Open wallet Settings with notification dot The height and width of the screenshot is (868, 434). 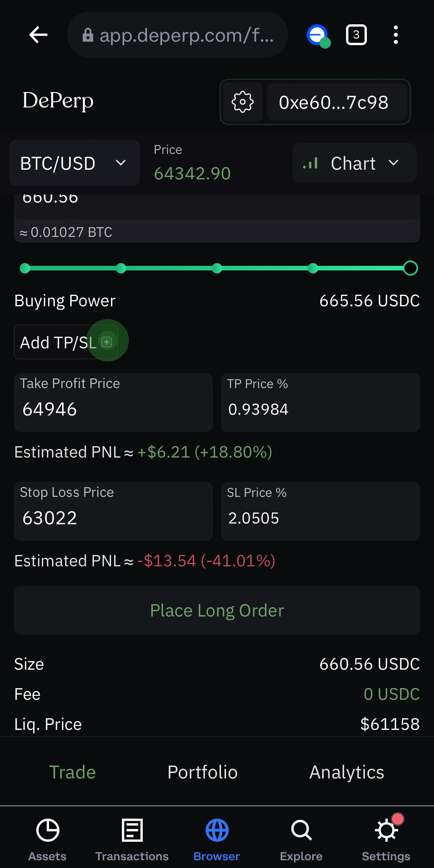click(386, 830)
